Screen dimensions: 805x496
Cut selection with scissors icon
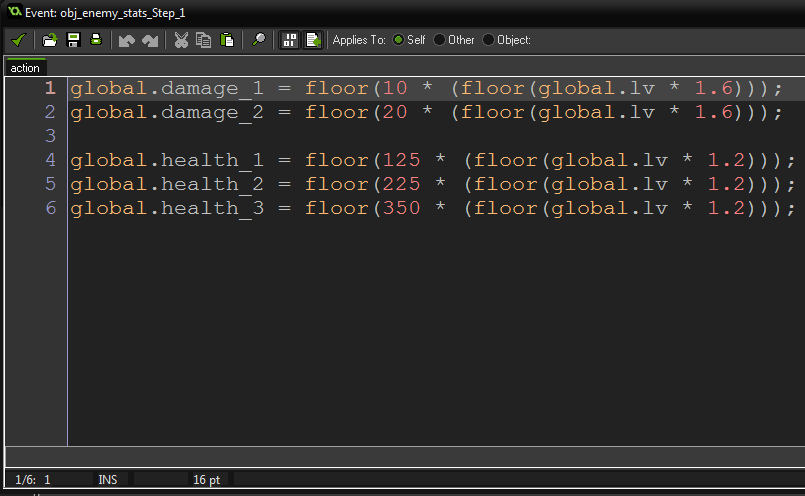click(x=181, y=40)
